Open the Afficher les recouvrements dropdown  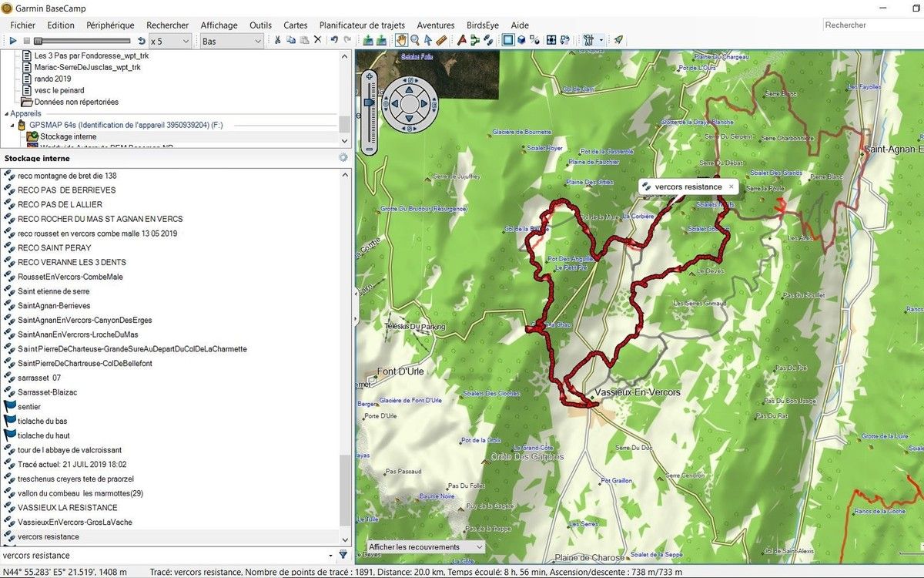point(427,547)
